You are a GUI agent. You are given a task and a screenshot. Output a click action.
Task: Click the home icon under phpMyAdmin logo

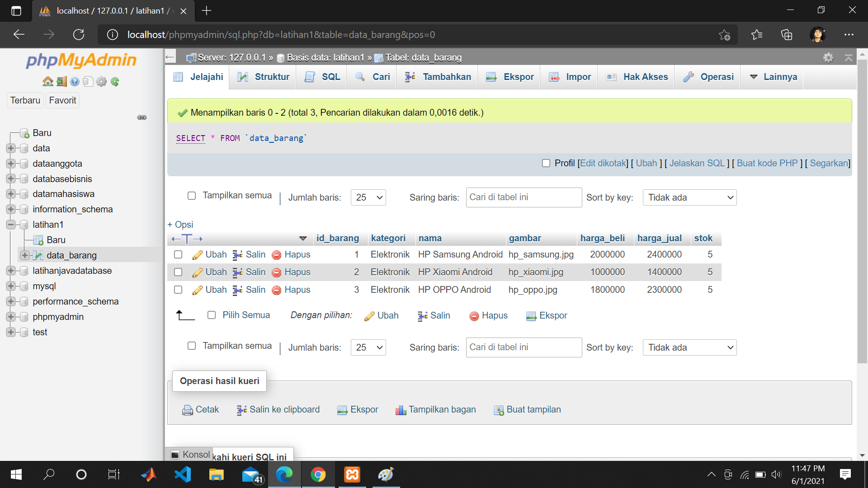tap(47, 81)
